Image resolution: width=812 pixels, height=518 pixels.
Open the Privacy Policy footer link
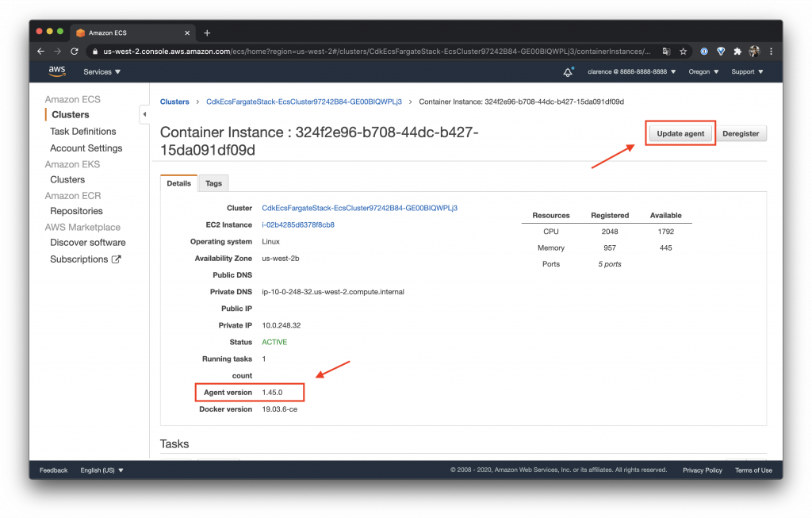coord(703,470)
